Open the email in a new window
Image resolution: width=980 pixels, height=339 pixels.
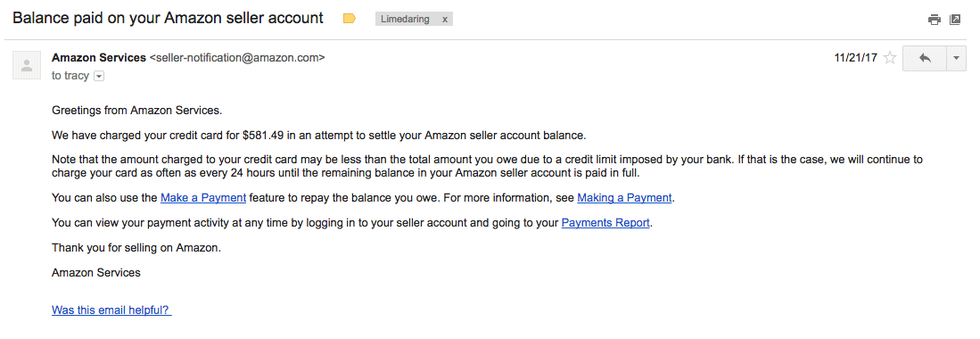click(x=955, y=20)
